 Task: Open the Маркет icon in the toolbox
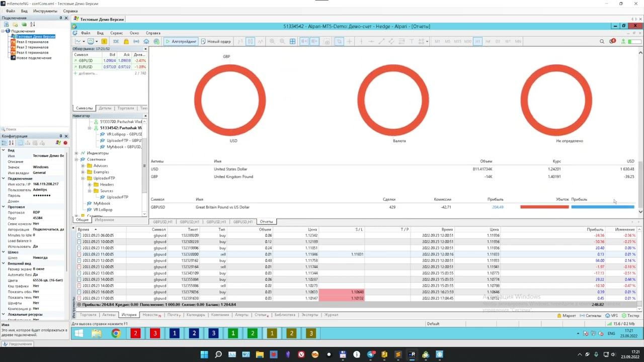click(566, 315)
